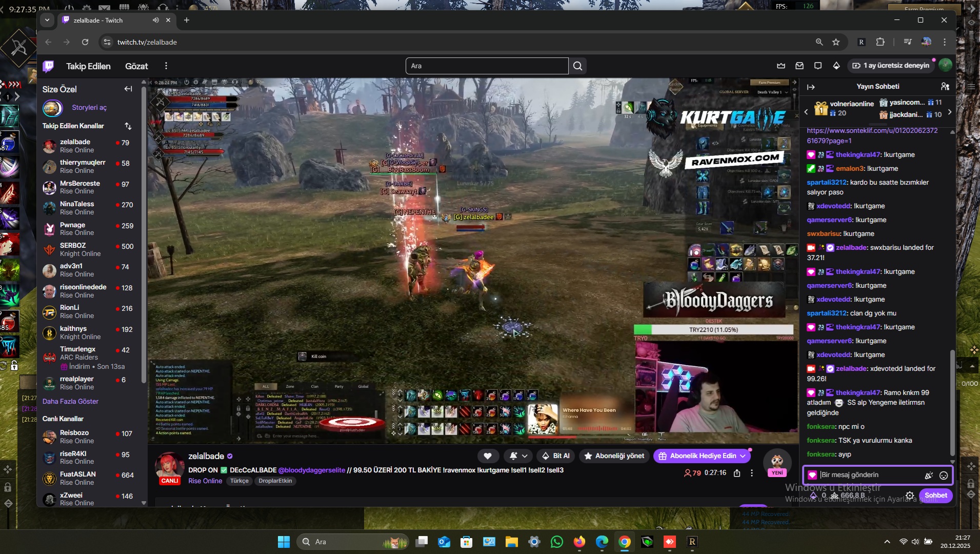Click Aboneliği yönet button

point(614,456)
